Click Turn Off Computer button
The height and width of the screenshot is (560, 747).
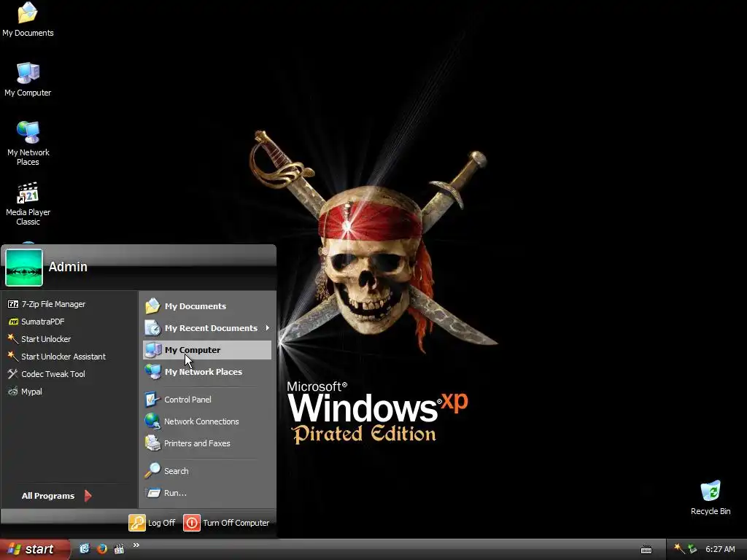(226, 523)
